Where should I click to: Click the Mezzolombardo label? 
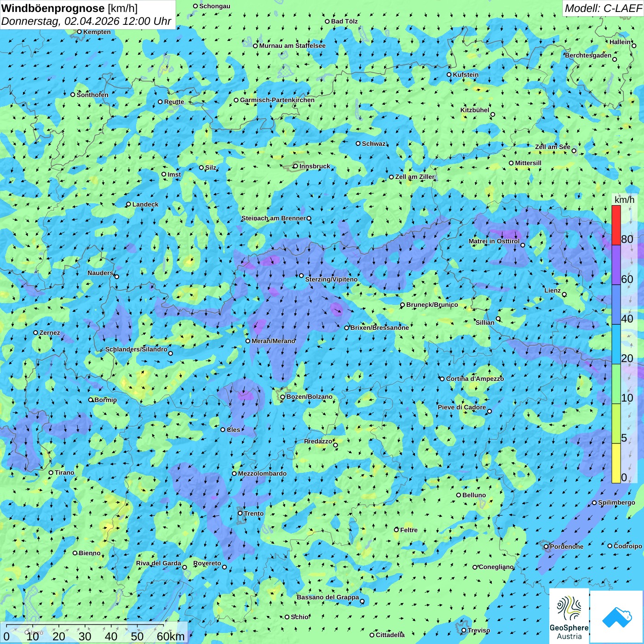[262, 473]
